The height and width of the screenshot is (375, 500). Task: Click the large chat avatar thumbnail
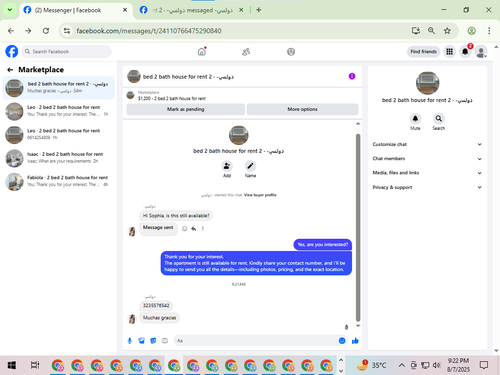(x=238, y=135)
